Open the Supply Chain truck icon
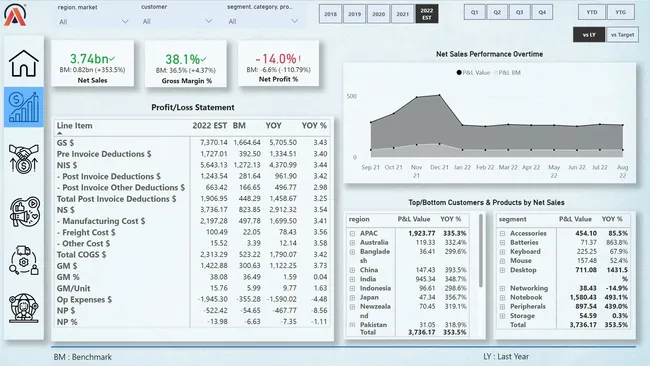 (24, 260)
